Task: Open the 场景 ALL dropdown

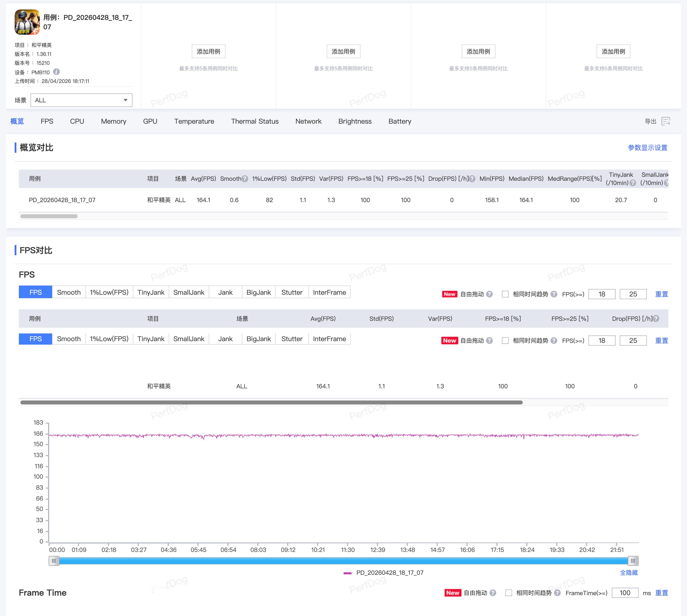Action: (x=81, y=100)
